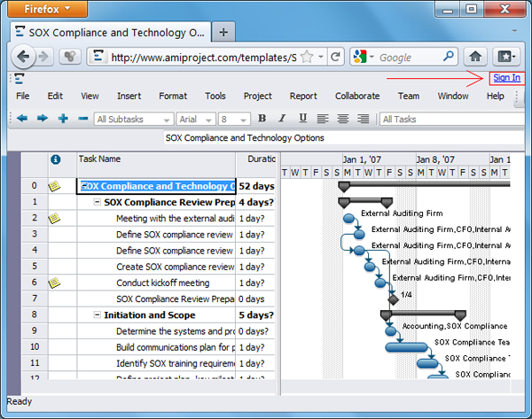
Task: Click the browser URL address field
Action: (x=204, y=58)
